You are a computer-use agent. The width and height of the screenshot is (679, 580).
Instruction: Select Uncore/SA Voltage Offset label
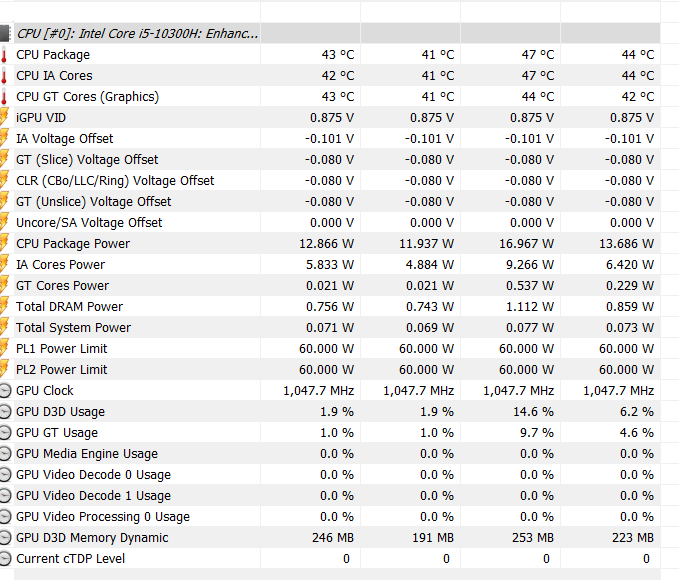(x=89, y=223)
